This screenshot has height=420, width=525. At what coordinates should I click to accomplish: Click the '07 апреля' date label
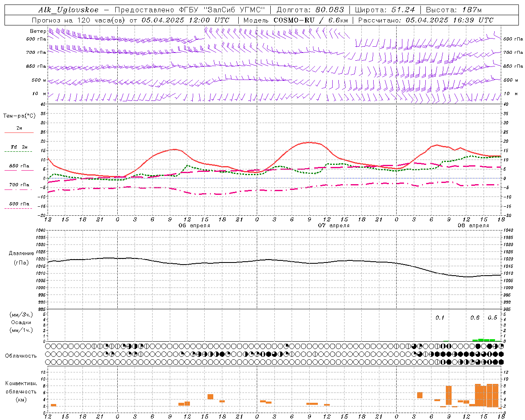334,226
